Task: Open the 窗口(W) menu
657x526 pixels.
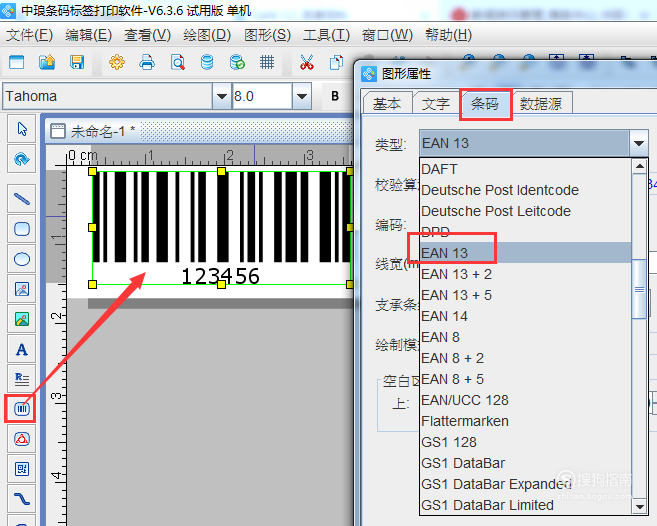Action: coord(387,35)
